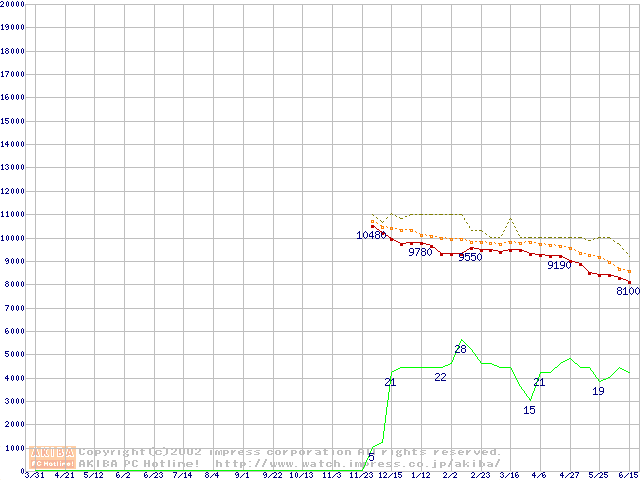Image resolution: width=640 pixels, height=480 pixels.
Task: Select the 9/1 date axis label
Action: click(x=242, y=475)
